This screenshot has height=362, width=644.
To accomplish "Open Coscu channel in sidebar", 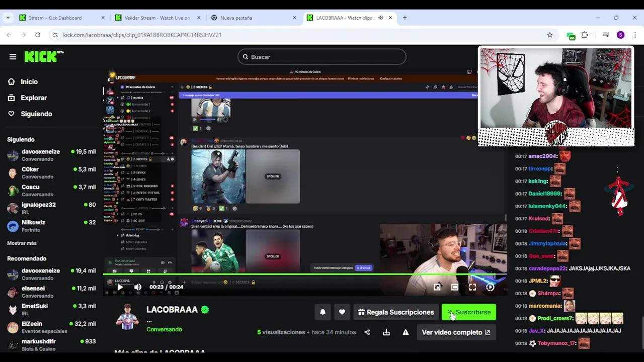I will tap(51, 190).
